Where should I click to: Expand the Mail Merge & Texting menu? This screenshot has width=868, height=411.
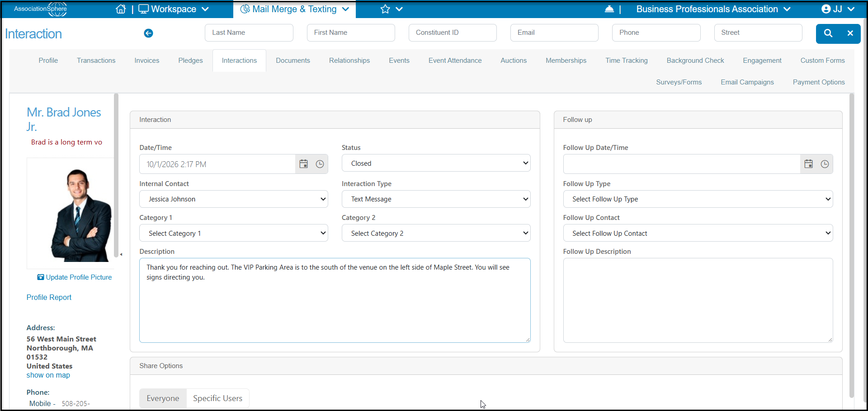click(295, 9)
